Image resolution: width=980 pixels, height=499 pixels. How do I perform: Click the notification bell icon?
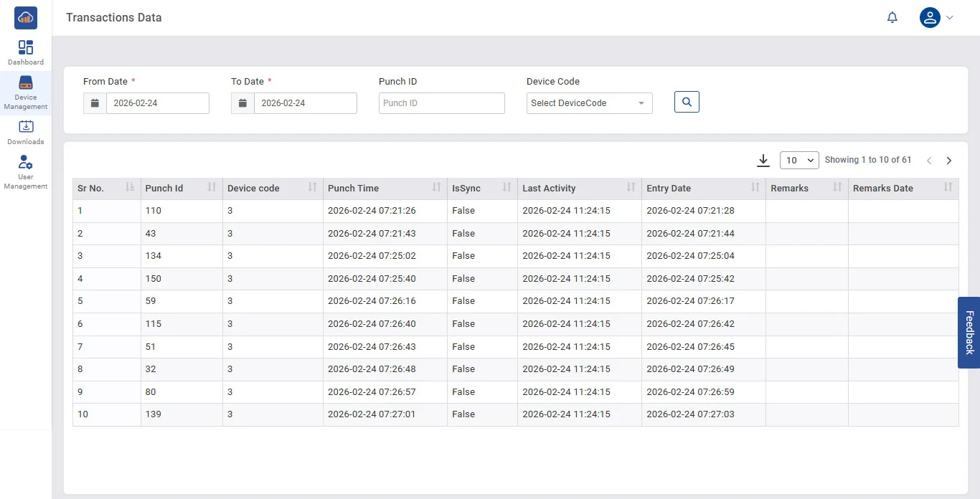(892, 18)
